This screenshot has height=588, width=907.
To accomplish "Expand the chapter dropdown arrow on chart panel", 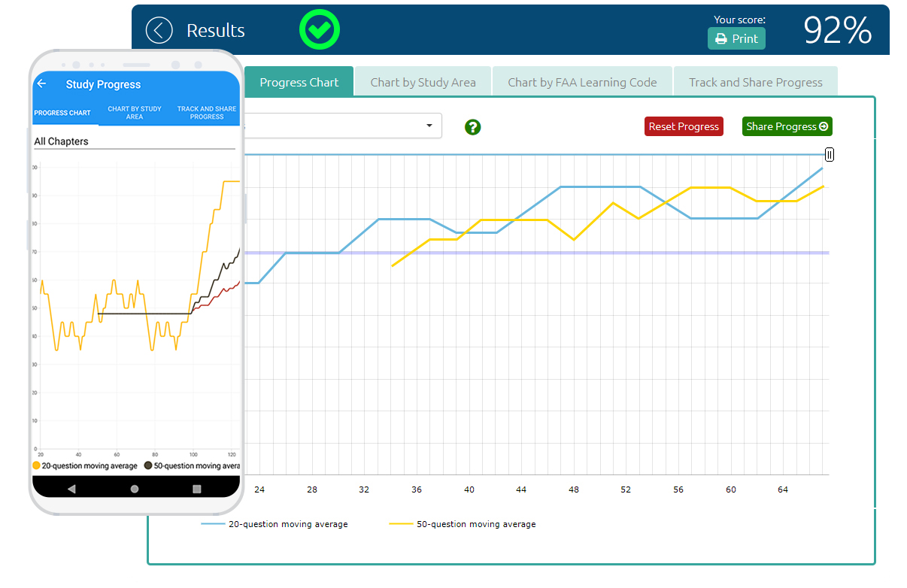I will (429, 126).
